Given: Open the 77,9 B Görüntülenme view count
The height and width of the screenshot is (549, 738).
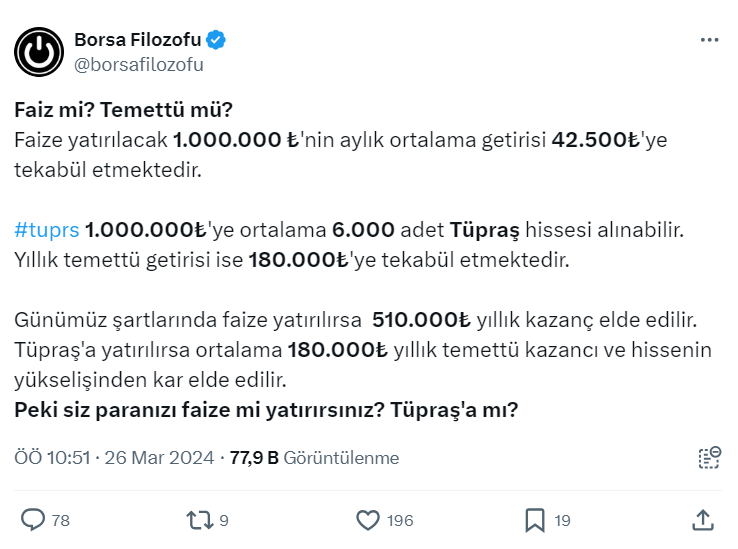Looking at the screenshot, I should 314,458.
